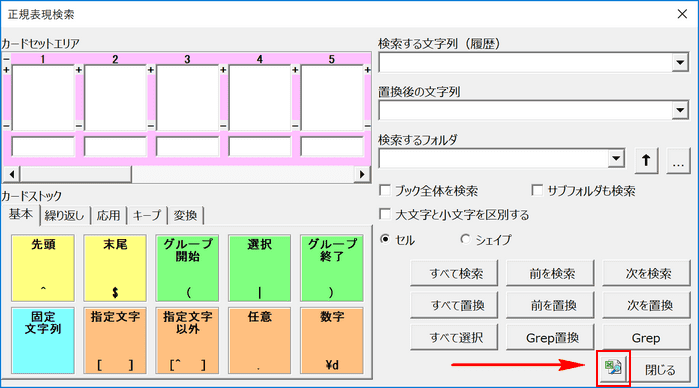The image size is (699, 388).
Task: Click the Excel search icon button beside 閉じる
Action: coord(613,368)
